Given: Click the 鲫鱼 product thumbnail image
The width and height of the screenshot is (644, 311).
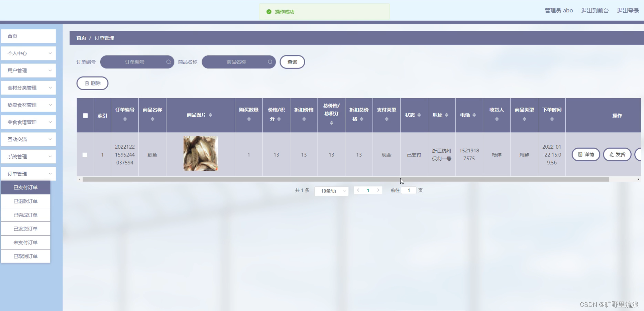Looking at the screenshot, I should [200, 153].
